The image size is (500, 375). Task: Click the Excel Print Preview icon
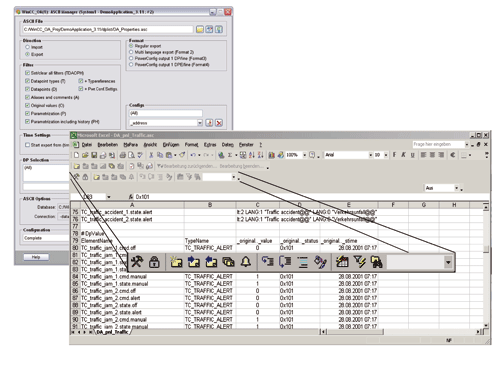pyautogui.click(x=131, y=155)
